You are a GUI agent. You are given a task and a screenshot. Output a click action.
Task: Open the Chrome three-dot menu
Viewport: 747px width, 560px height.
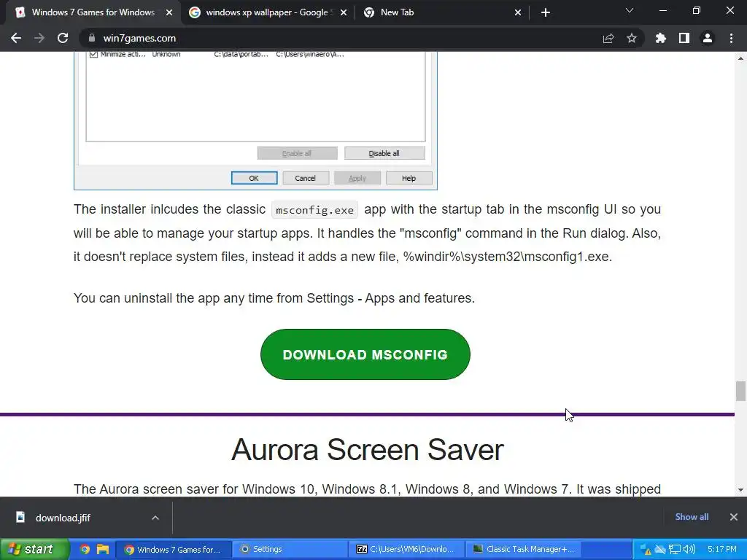[x=731, y=38]
